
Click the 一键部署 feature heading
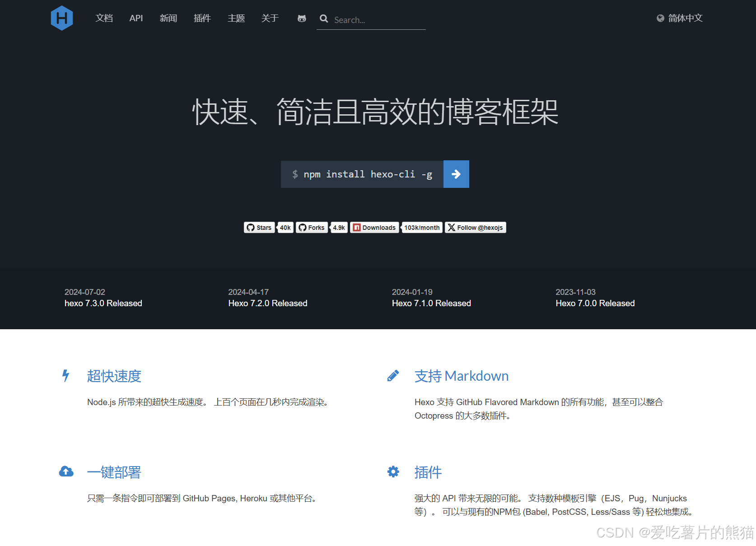point(114,472)
